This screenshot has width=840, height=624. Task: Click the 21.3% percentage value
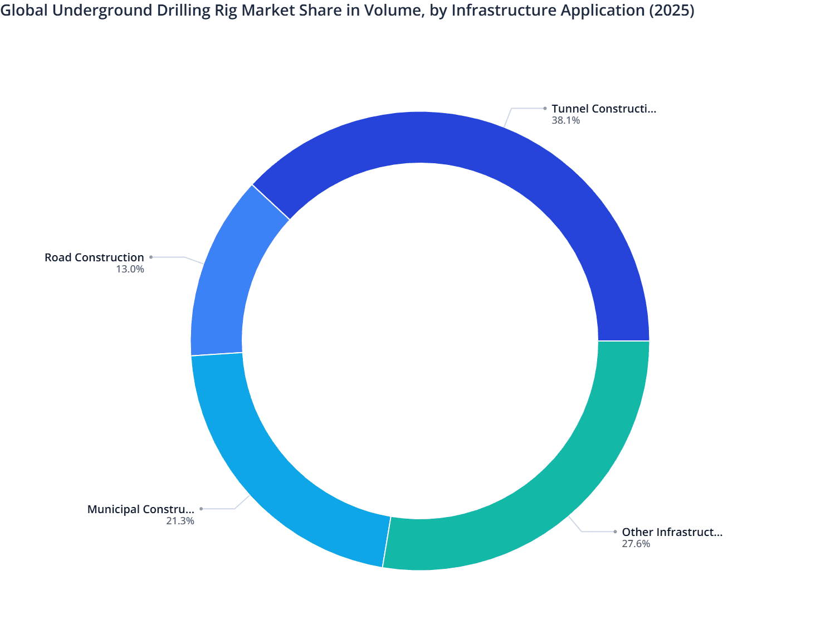(180, 521)
